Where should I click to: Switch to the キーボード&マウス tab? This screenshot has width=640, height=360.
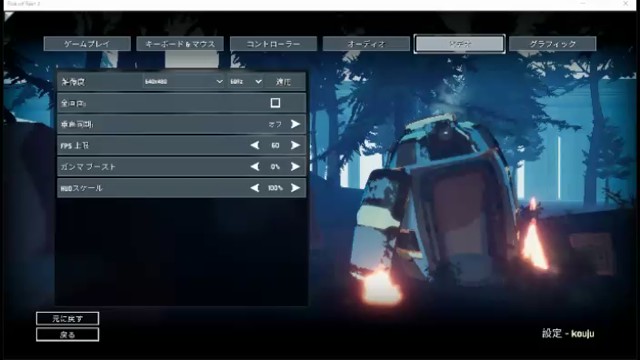click(x=180, y=44)
